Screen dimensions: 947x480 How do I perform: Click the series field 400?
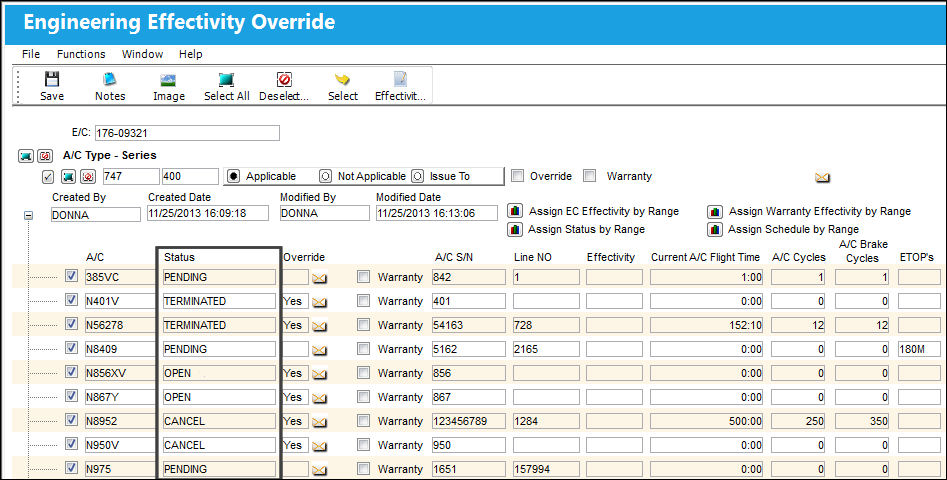tap(190, 176)
